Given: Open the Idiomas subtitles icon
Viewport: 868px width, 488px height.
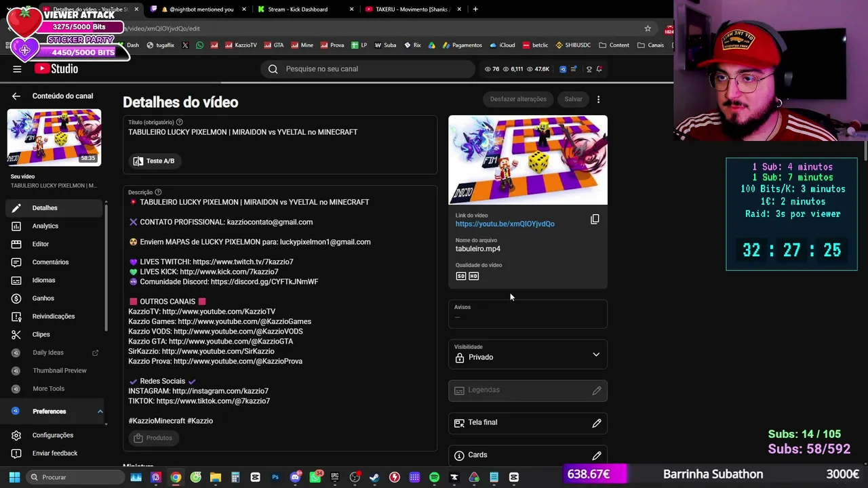Looking at the screenshot, I should [16, 280].
